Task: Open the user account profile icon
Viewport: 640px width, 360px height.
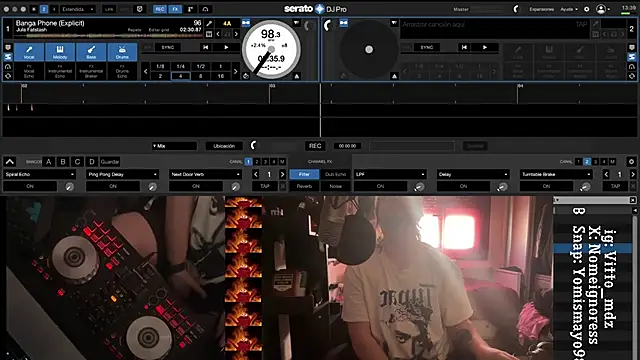Action: 601,9
